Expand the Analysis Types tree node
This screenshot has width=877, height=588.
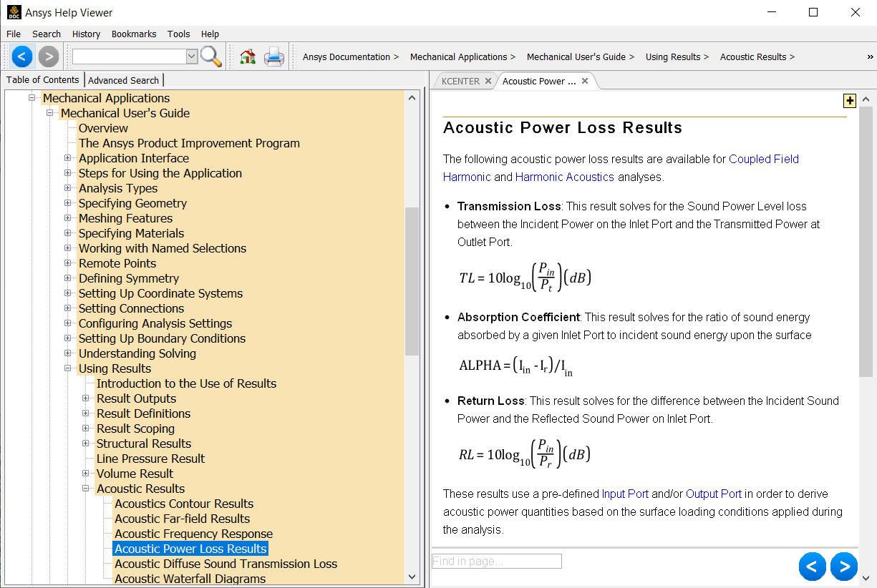point(68,188)
